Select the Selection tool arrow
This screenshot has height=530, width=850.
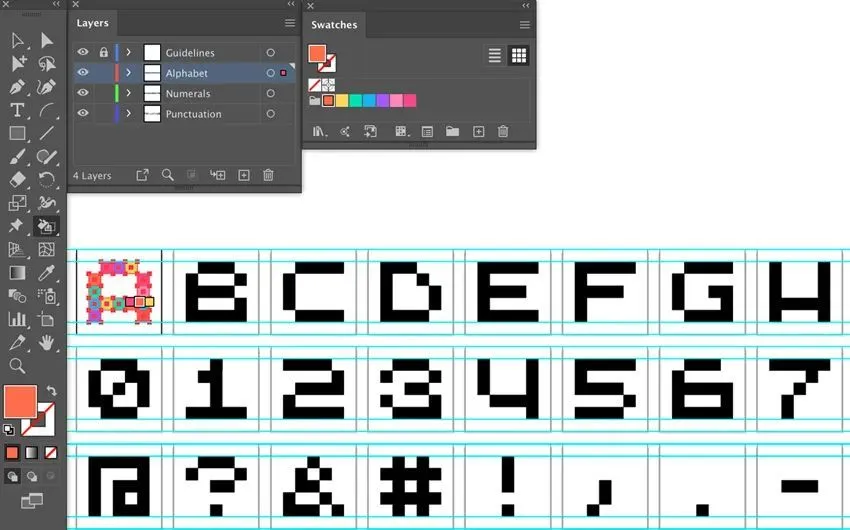pos(17,41)
